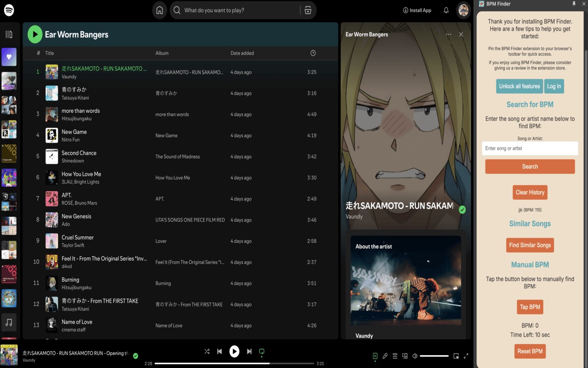Open Browse icon in the search bar
This screenshot has height=368, width=588.
coord(308,10)
